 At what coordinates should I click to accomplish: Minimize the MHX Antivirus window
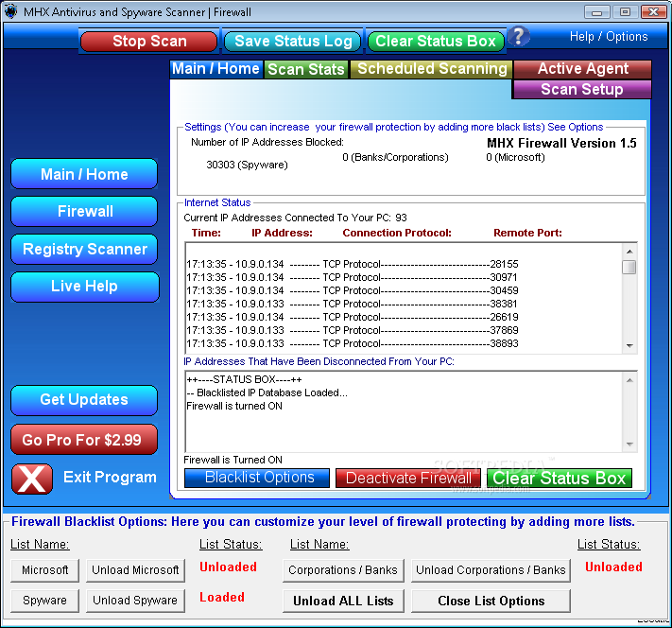[596, 12]
